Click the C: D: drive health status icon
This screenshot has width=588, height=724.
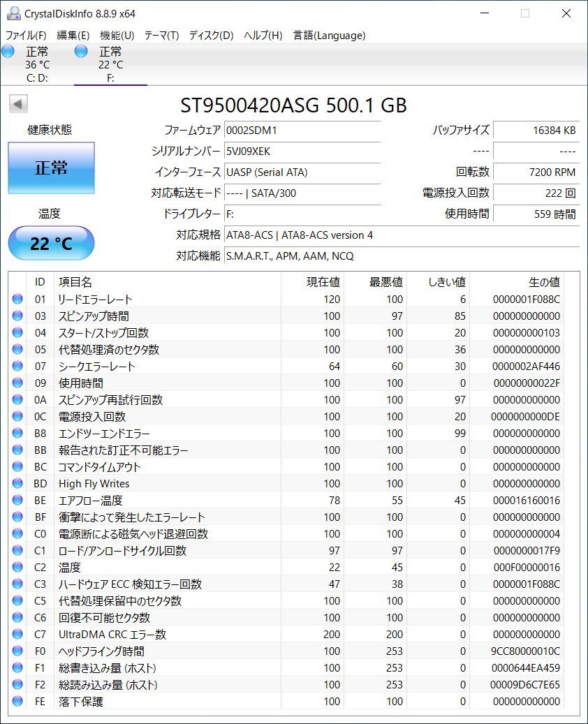8,50
